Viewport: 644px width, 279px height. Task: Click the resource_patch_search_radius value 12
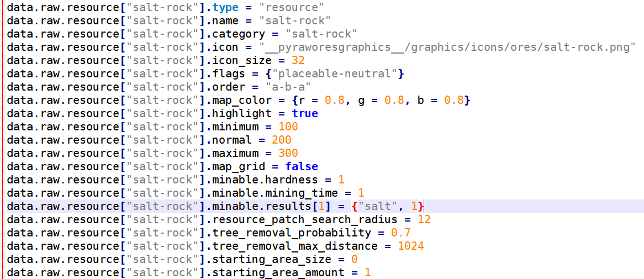pos(424,220)
